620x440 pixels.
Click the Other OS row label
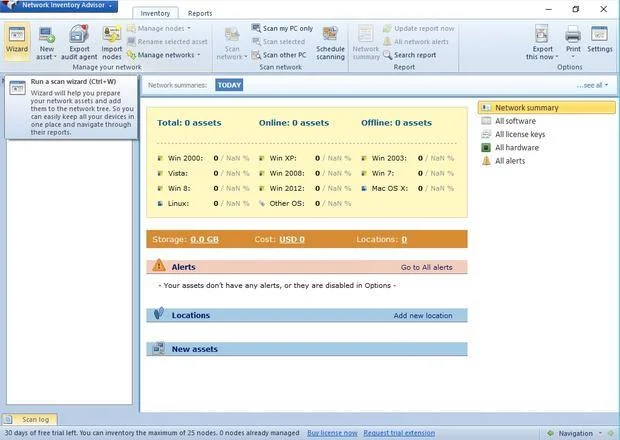click(x=287, y=203)
